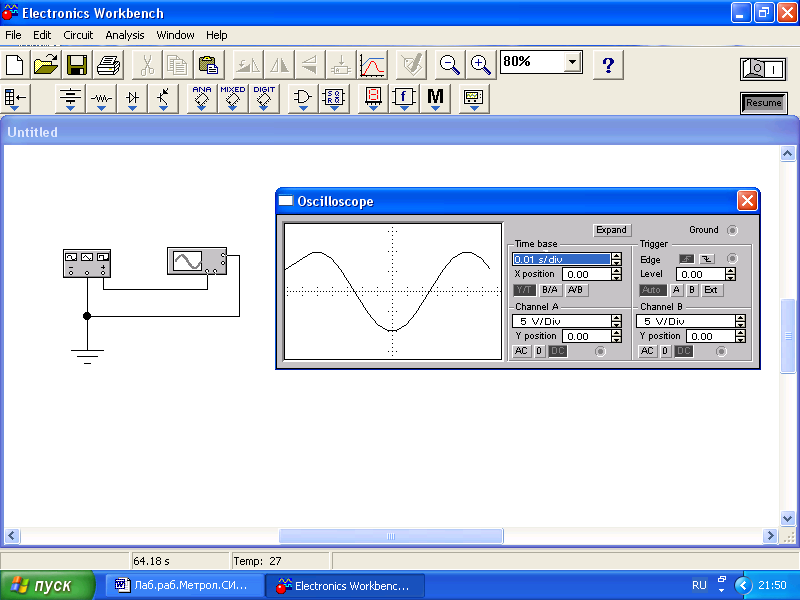This screenshot has width=800, height=600.
Task: Click the trigger Level value field
Action: tap(701, 274)
